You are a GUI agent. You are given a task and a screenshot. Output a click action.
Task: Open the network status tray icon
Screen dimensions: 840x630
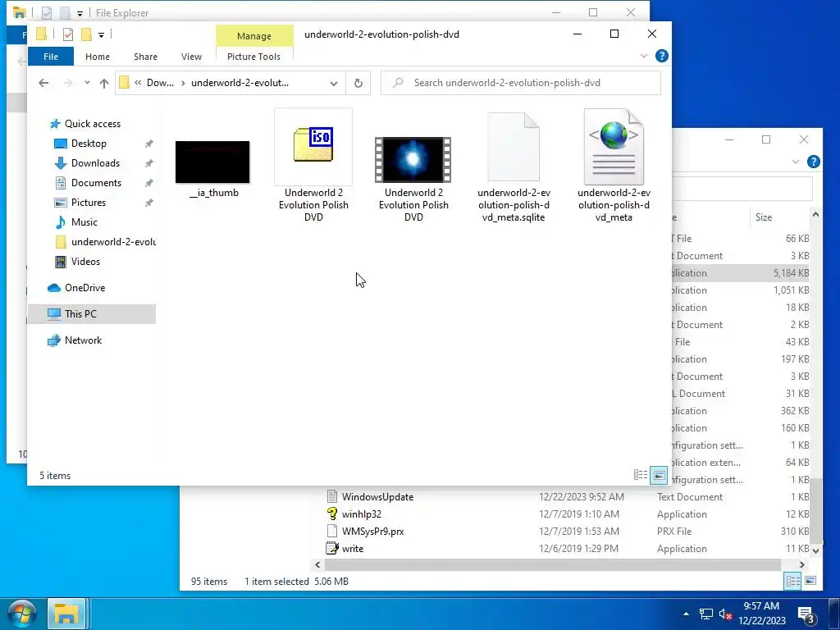[706, 614]
